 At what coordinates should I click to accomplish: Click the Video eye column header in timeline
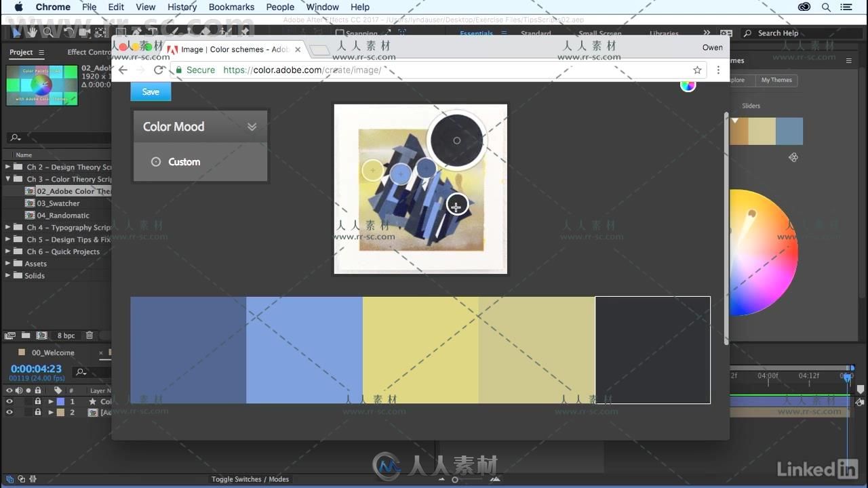pyautogui.click(x=9, y=390)
